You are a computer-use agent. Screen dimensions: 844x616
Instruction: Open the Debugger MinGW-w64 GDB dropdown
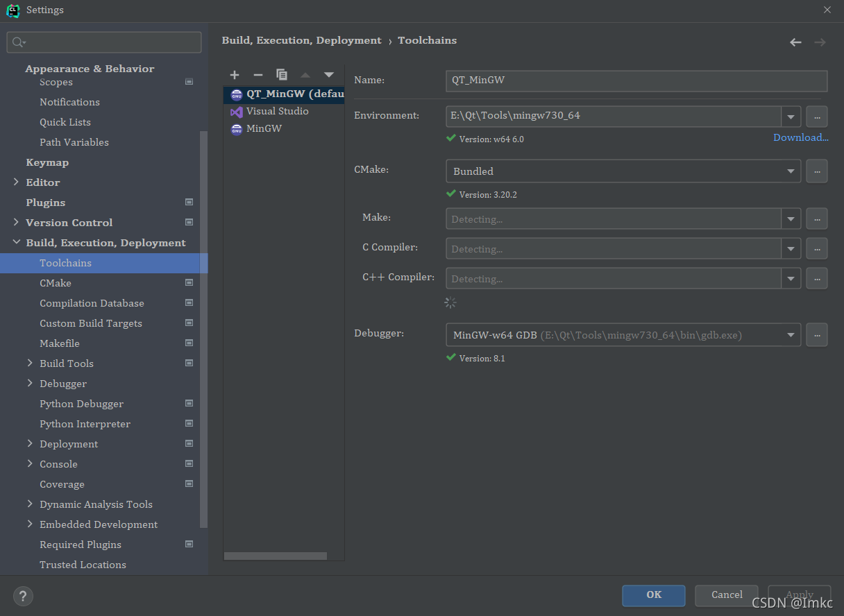(x=791, y=335)
